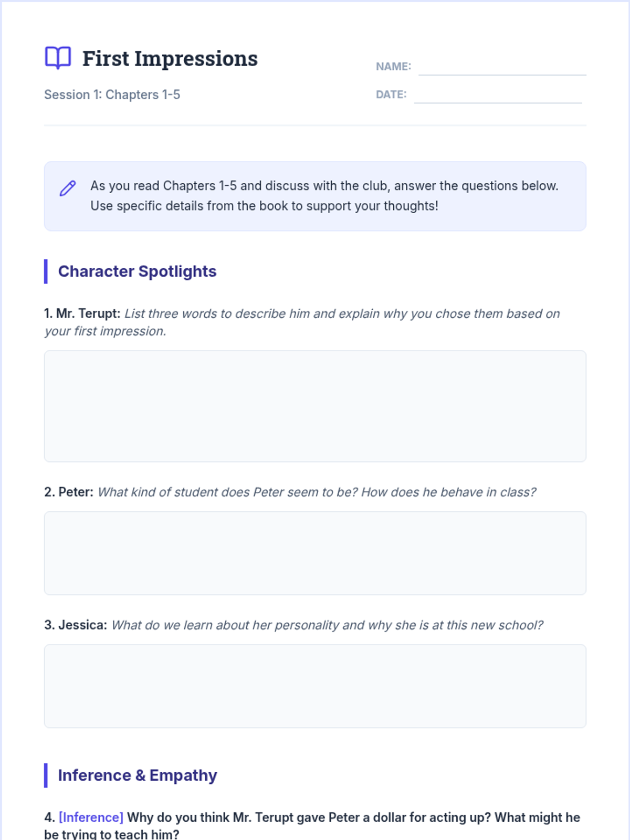
Task: Click the DATE: label text
Action: 391,94
